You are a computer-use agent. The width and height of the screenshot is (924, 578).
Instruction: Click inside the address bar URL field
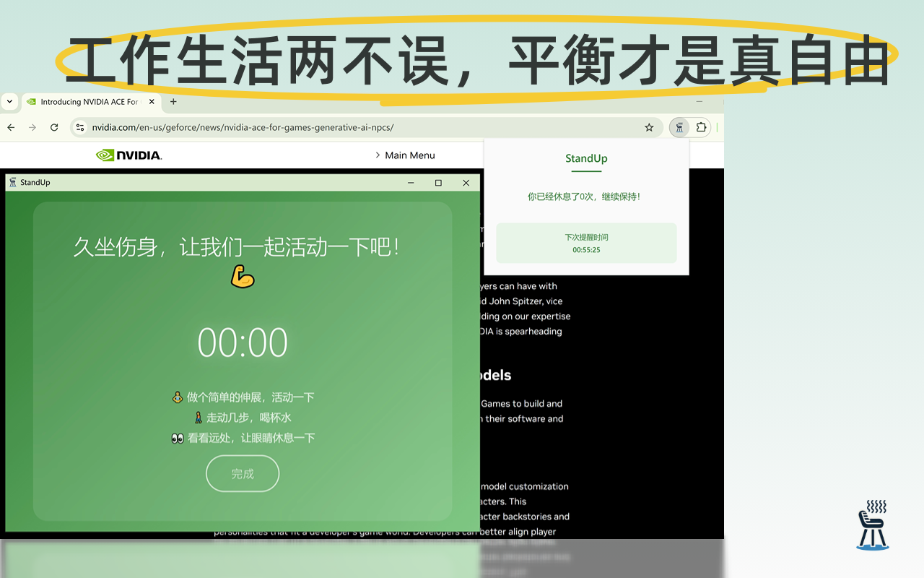click(289, 127)
